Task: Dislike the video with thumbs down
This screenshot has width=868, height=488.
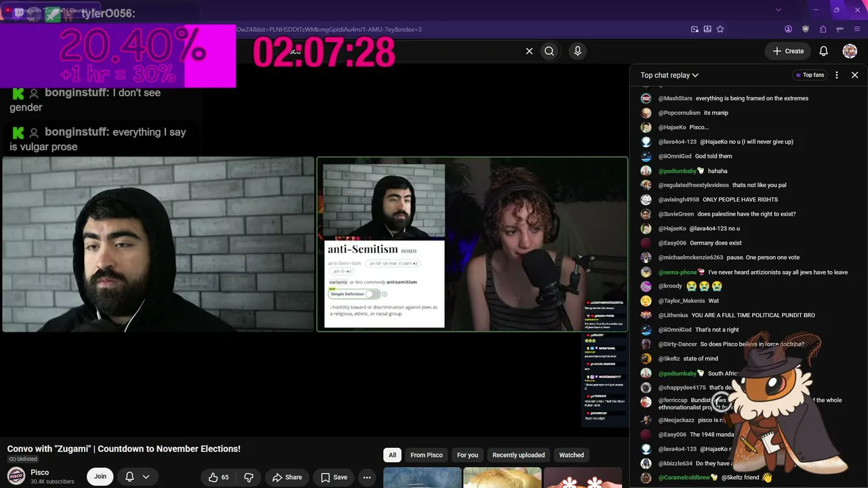Action: click(x=248, y=477)
